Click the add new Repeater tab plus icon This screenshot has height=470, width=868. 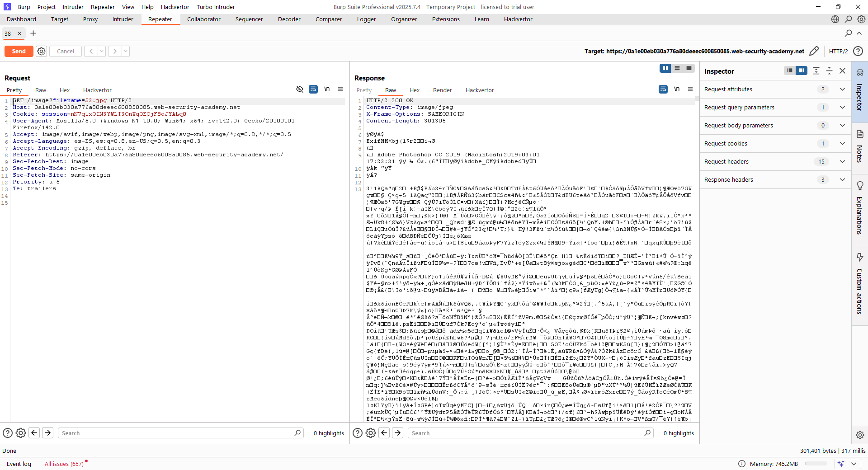33,33
